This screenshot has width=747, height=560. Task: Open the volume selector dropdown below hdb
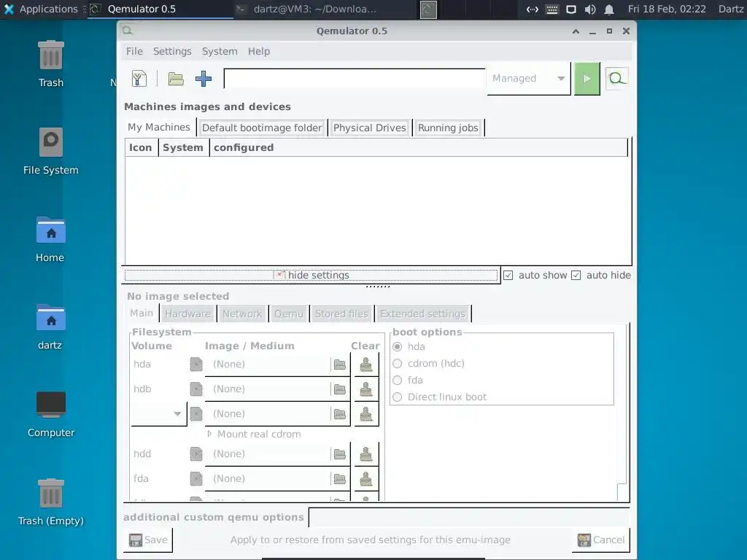pos(158,414)
